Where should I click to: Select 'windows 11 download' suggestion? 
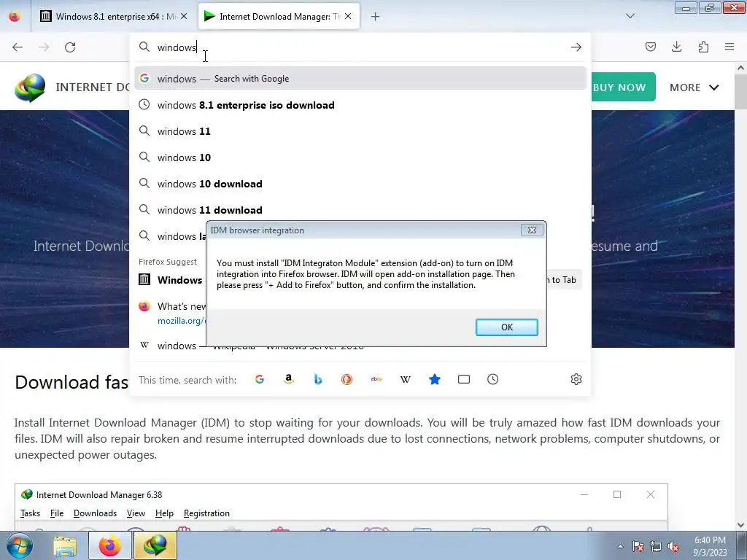pos(360,210)
